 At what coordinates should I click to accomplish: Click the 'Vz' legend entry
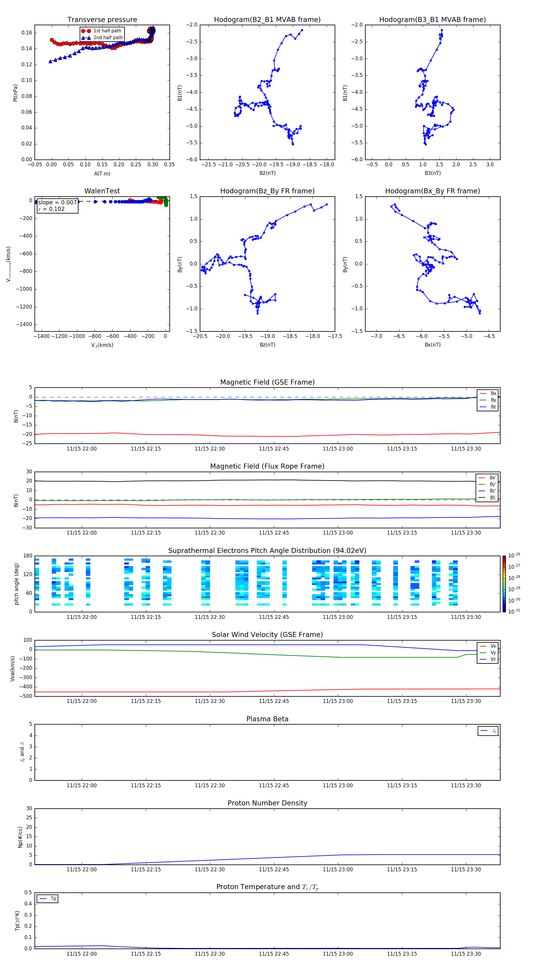click(488, 659)
